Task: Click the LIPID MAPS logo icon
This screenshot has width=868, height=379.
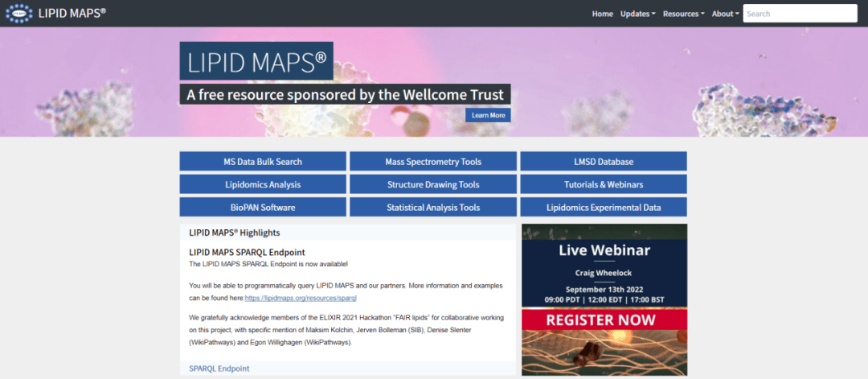Action: [18, 14]
